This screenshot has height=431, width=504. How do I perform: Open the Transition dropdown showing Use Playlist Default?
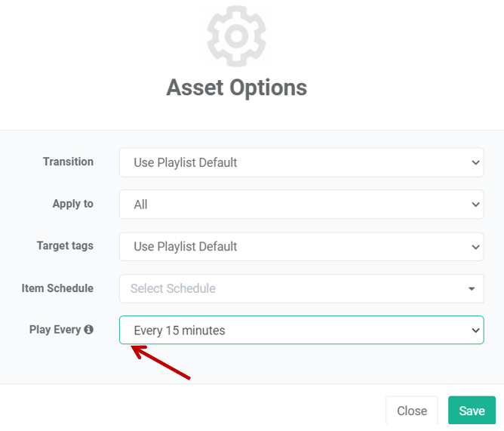point(300,162)
